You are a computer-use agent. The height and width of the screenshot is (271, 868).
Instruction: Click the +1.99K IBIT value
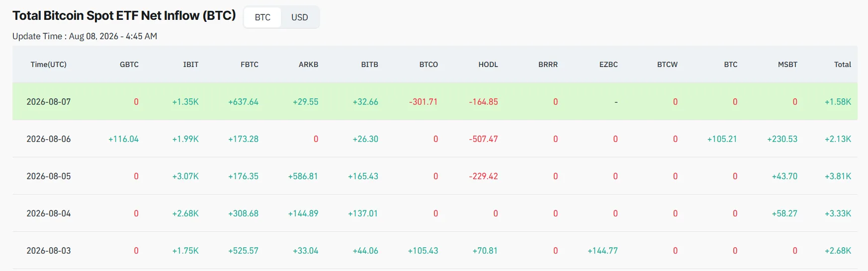pos(185,139)
